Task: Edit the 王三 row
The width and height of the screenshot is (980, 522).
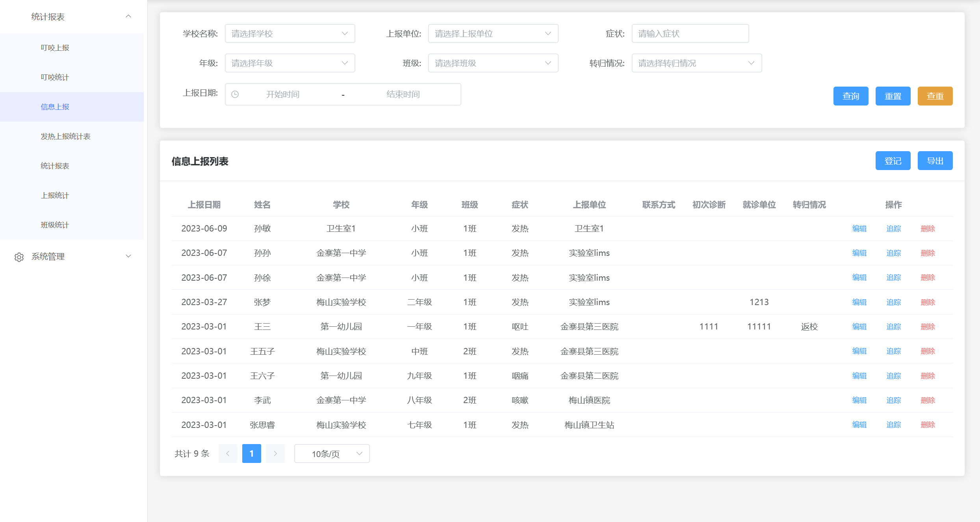Action: [x=859, y=327]
